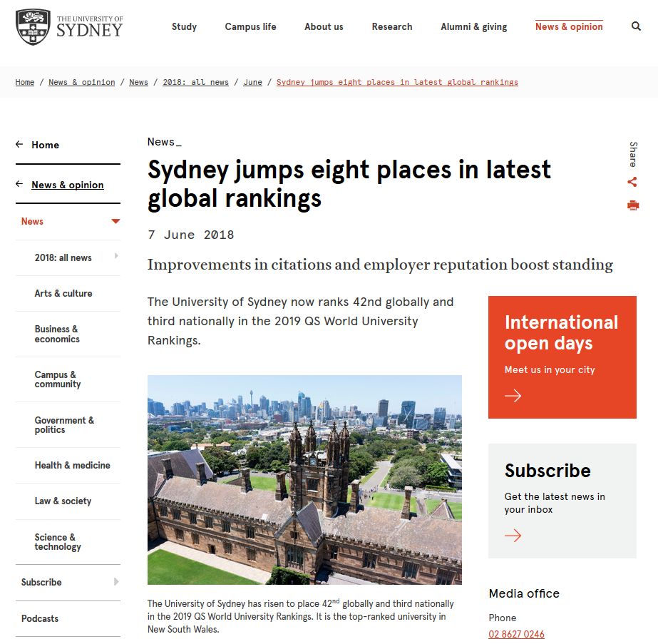
Task: Click the arrow in the Subscribe card
Action: coord(513,536)
